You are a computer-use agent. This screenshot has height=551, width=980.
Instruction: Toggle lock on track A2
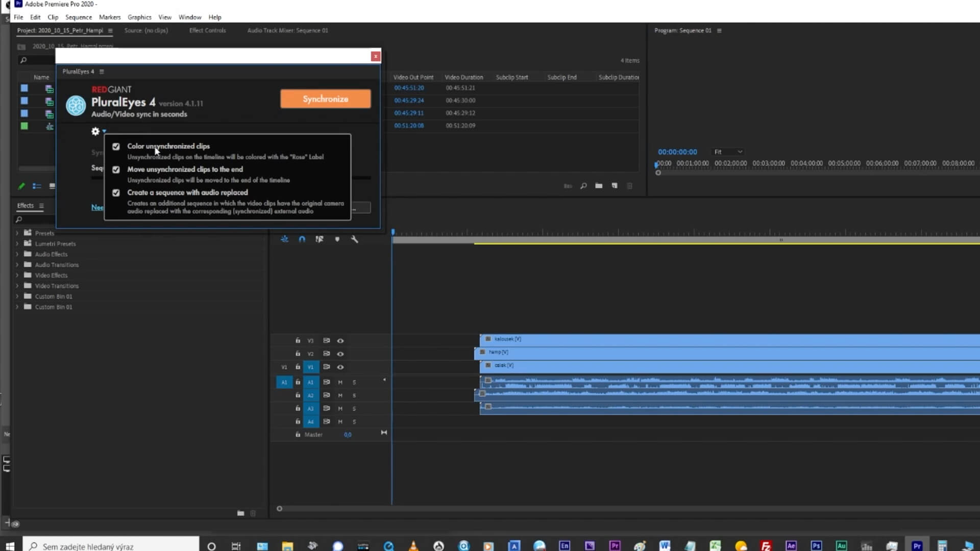(298, 395)
